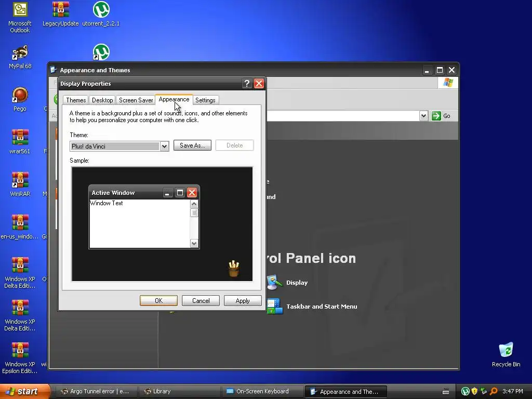Click sample window scrollbar down arrow
The height and width of the screenshot is (399, 532).
point(194,243)
